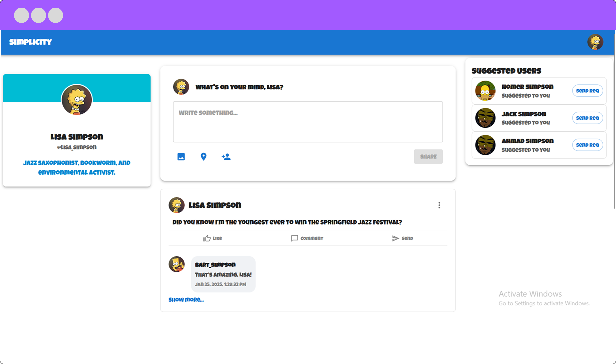The image size is (616, 364).
Task: Click the tag person icon
Action: click(x=226, y=157)
